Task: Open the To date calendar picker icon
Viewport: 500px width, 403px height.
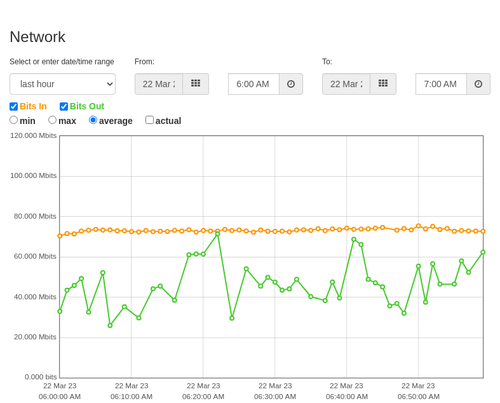Action: 383,84
